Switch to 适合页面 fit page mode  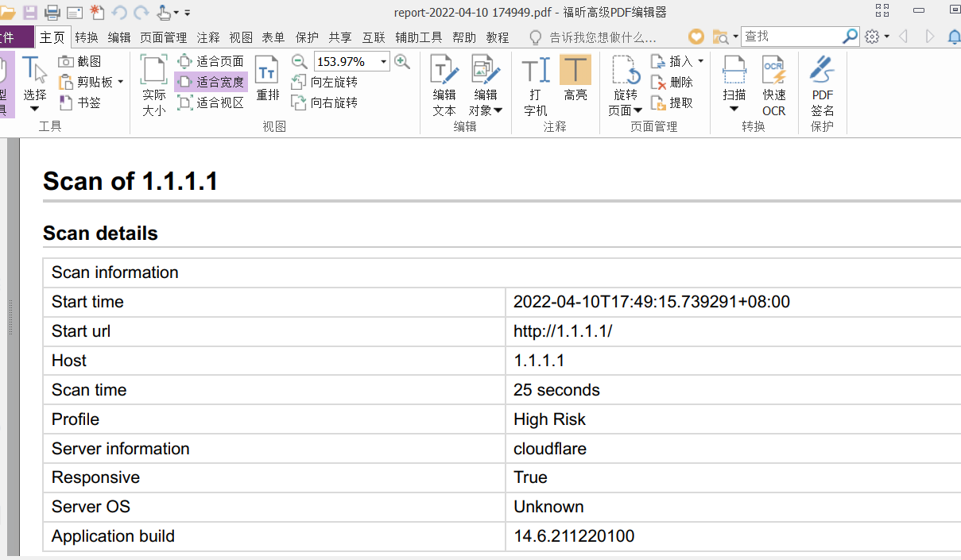click(x=210, y=61)
